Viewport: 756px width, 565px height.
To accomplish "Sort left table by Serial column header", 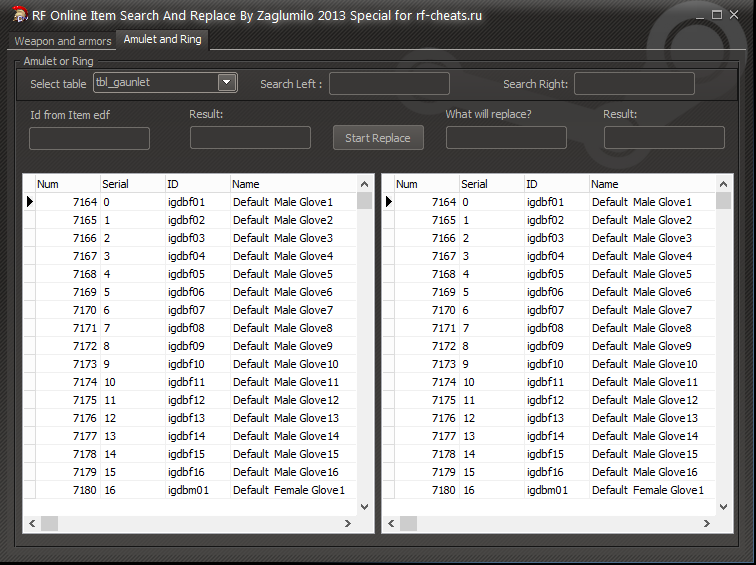I will pos(132,184).
